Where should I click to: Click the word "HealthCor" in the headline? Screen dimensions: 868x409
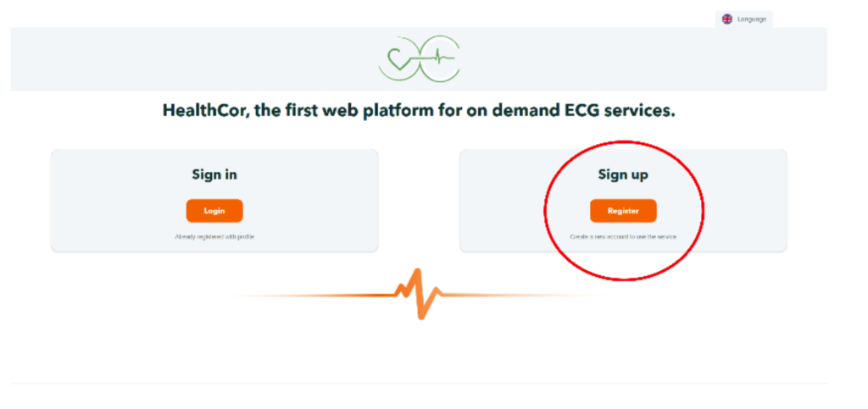pos(203,111)
